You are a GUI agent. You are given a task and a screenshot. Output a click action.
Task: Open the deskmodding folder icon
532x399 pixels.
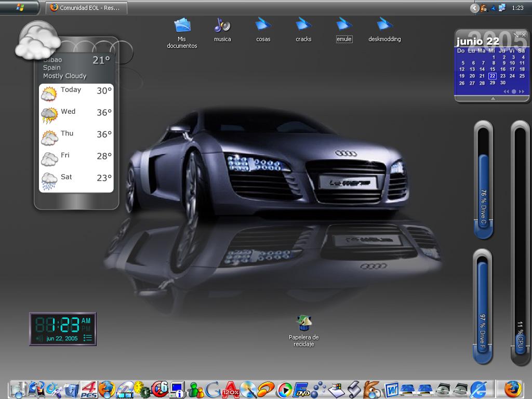tap(384, 25)
